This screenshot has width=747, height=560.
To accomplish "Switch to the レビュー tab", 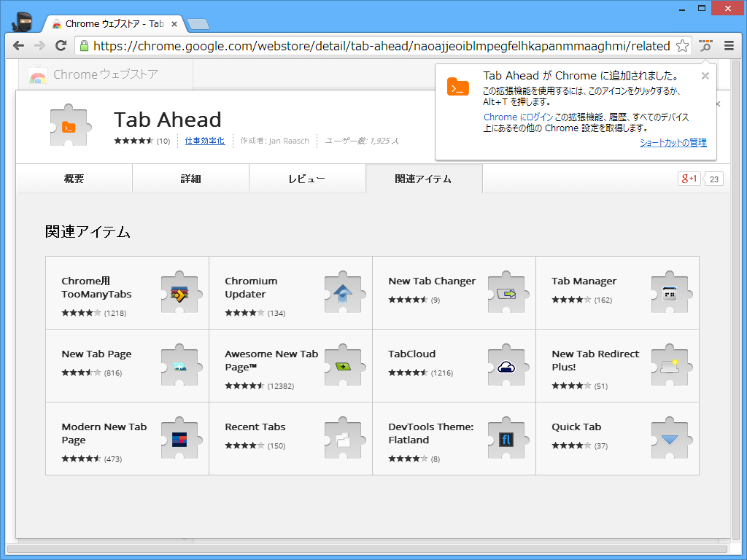I will [x=307, y=178].
